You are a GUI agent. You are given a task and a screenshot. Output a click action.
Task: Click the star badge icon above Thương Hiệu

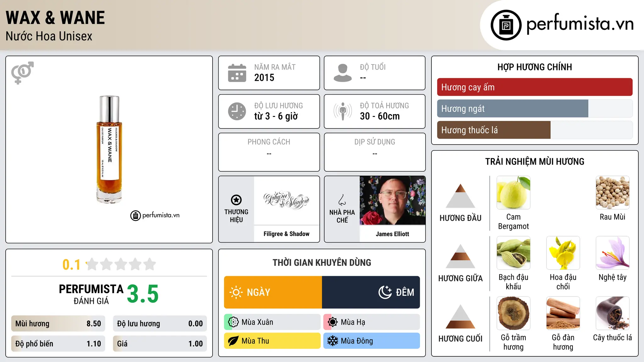[x=236, y=200]
